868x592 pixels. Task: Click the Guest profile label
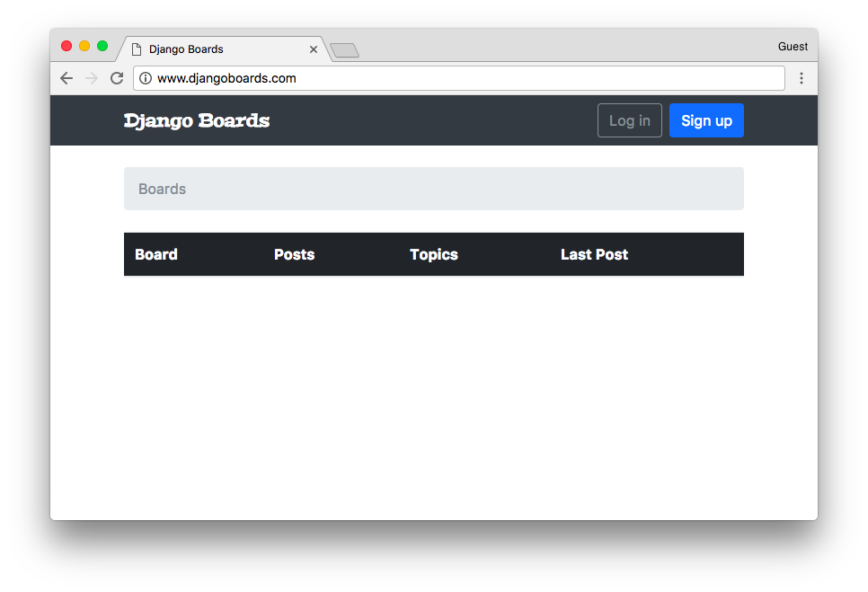pyautogui.click(x=793, y=46)
